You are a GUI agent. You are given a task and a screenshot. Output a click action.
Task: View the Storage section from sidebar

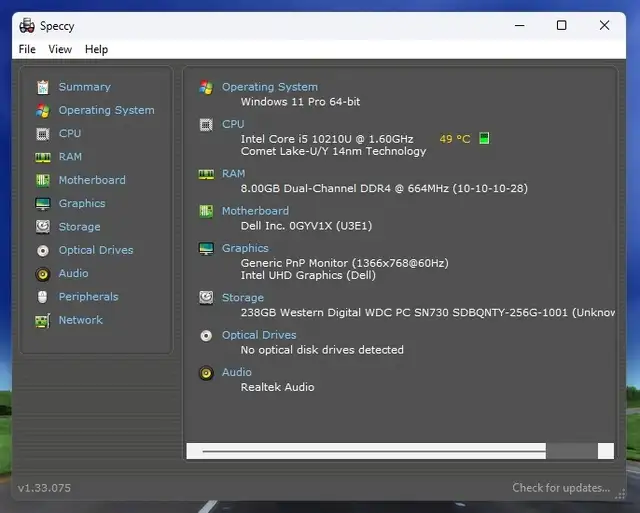[80, 227]
